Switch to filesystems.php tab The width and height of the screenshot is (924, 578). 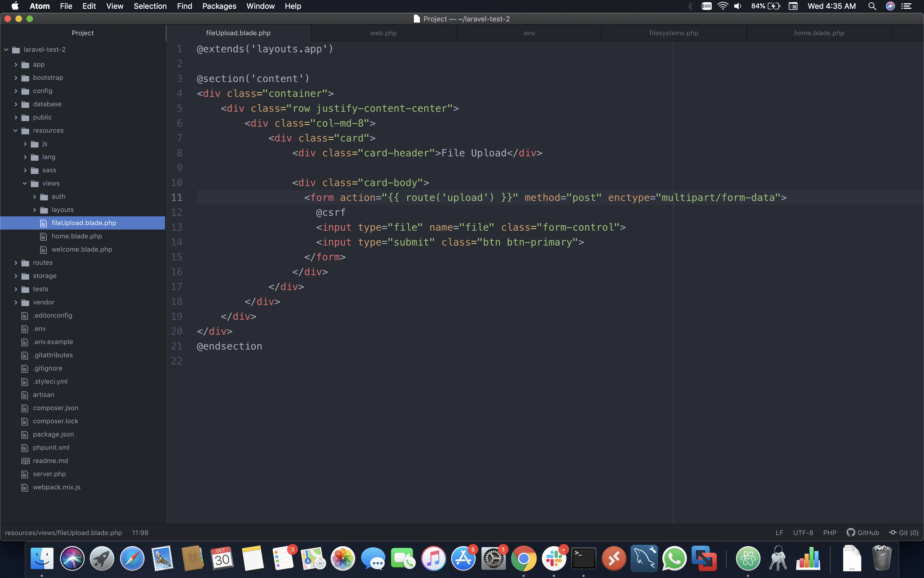[674, 33]
